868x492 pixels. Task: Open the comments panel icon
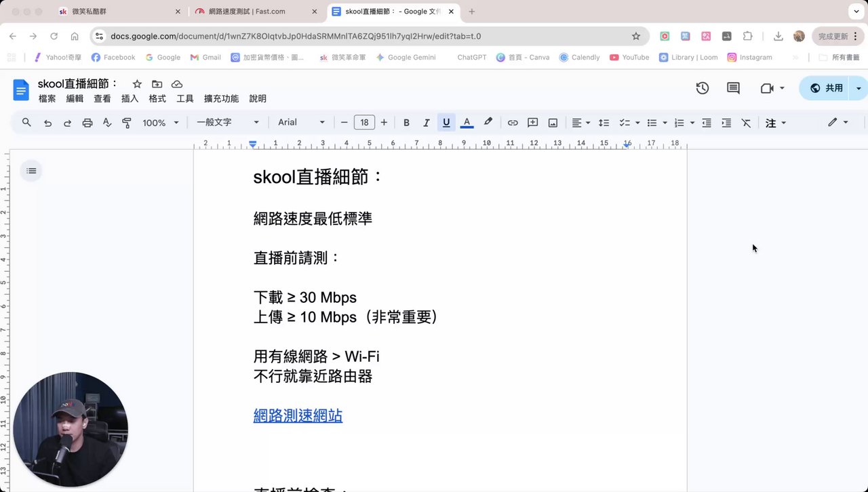(x=732, y=88)
